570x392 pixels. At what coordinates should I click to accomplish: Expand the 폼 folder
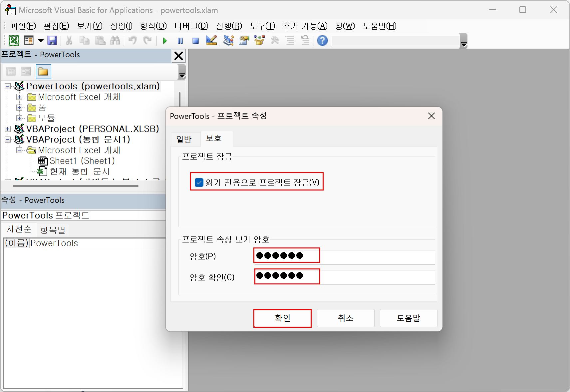[x=19, y=108]
